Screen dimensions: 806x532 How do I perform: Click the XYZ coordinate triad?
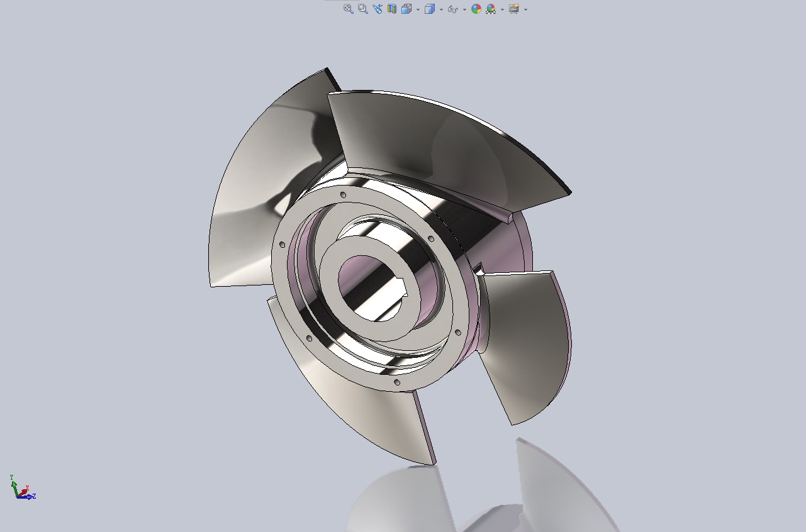pos(22,488)
